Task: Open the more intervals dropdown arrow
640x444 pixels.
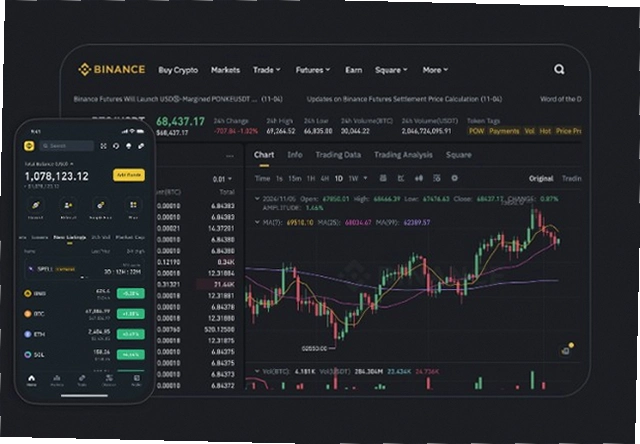Action: (365, 178)
